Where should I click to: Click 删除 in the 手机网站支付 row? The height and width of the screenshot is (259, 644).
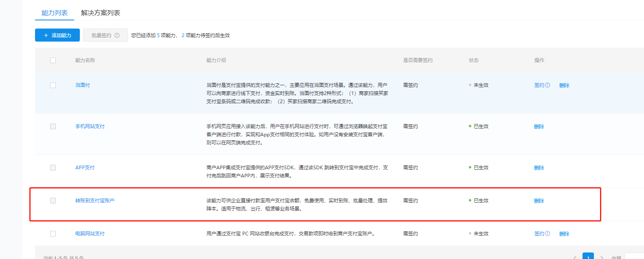[x=539, y=126]
